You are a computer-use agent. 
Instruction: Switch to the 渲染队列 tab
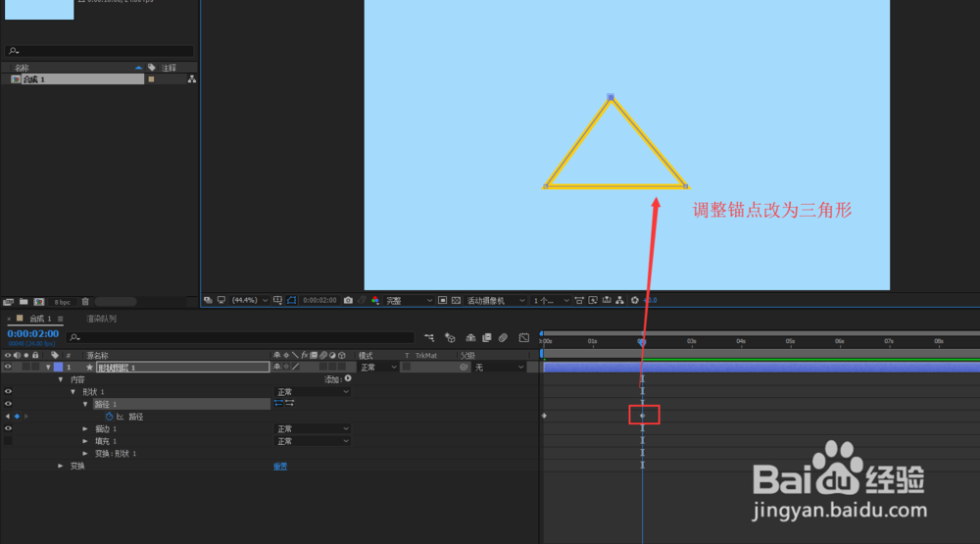(x=101, y=319)
